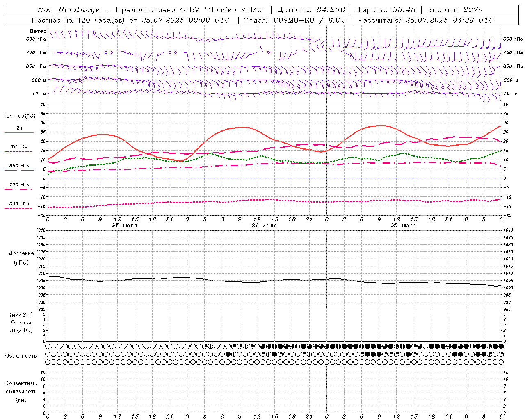
Task: Click the '(мм/3ч.)' precipitation unit label
Action: 21,315
